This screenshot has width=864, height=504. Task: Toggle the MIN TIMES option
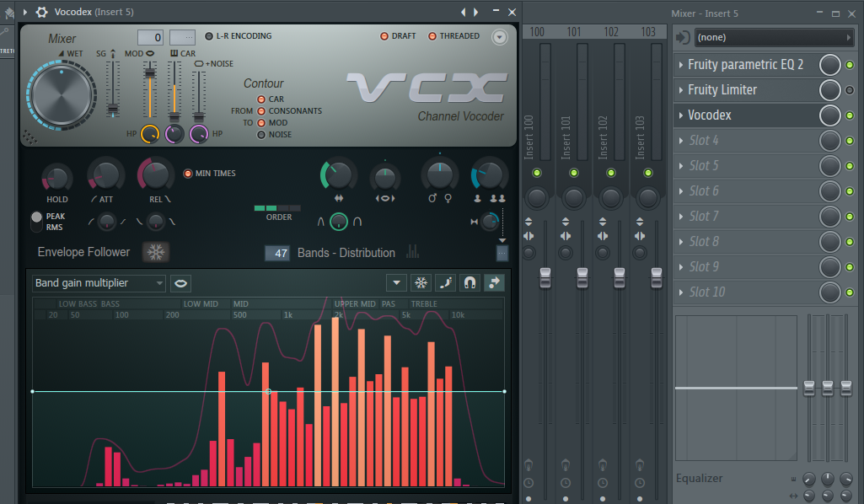pyautogui.click(x=188, y=174)
